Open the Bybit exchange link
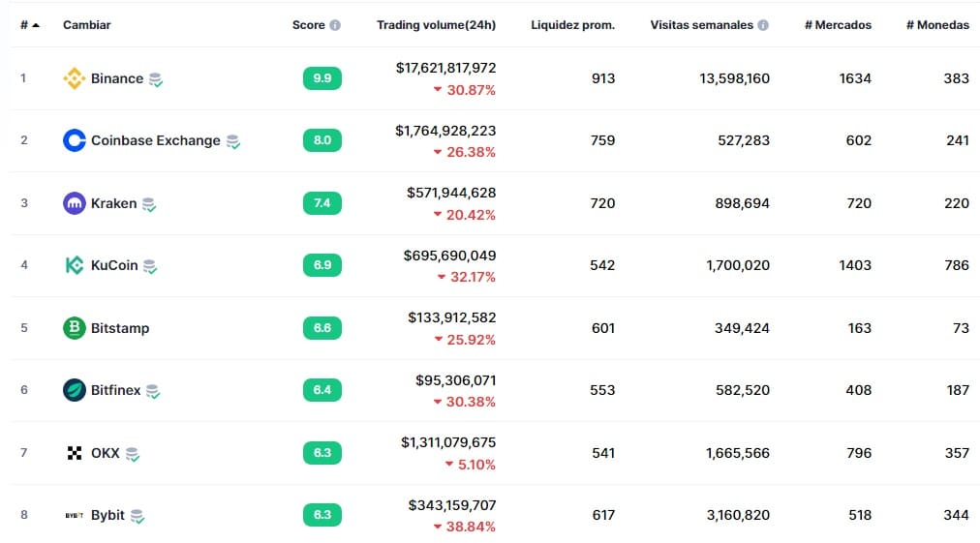This screenshot has height=543, width=980. point(107,516)
